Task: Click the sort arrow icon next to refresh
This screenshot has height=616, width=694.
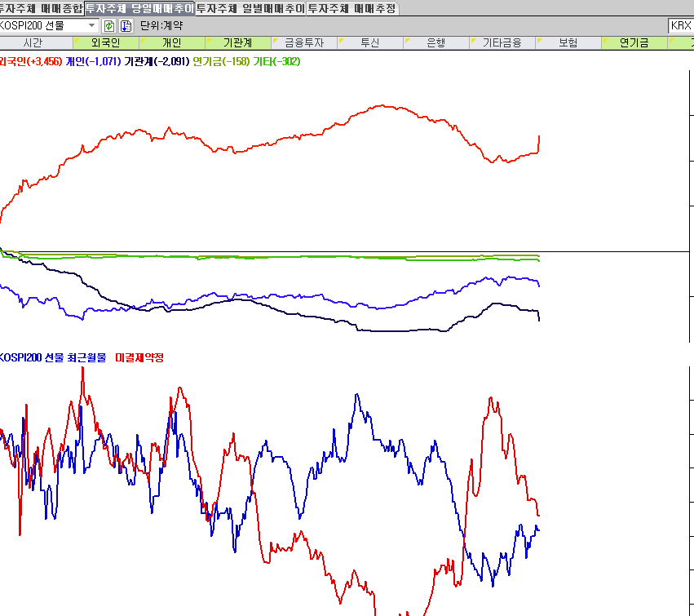Action: pos(126,25)
